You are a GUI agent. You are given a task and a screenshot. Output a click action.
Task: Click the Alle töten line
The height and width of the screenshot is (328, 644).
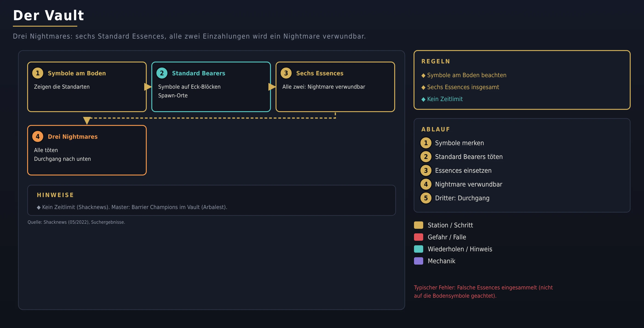(x=46, y=150)
